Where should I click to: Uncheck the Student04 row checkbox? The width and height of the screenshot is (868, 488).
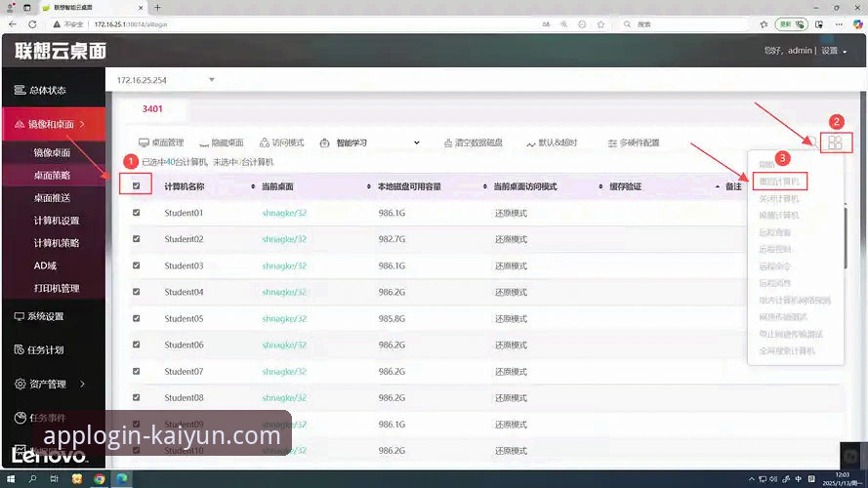pyautogui.click(x=136, y=292)
